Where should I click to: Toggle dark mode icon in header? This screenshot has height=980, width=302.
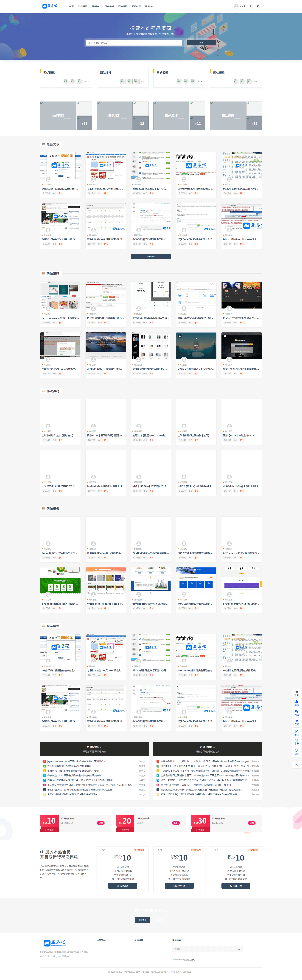[x=258, y=6]
